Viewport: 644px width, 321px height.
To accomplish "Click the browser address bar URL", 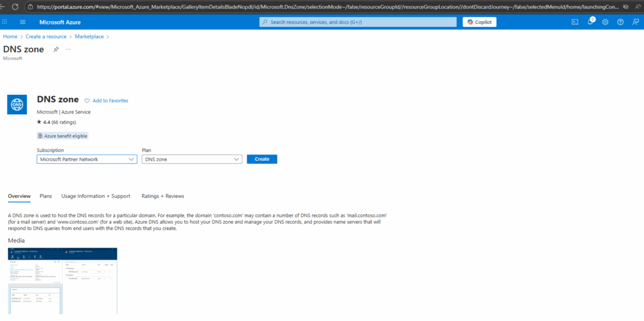I will (x=327, y=7).
